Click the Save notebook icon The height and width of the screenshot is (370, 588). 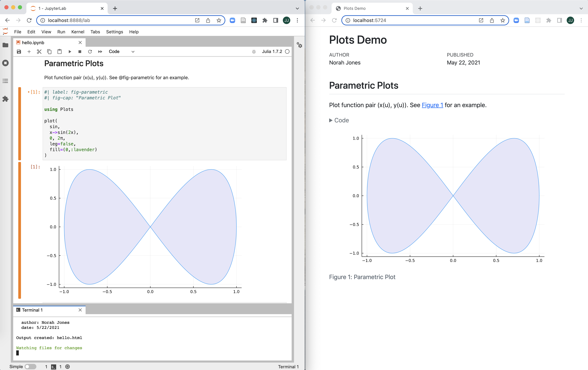click(19, 52)
